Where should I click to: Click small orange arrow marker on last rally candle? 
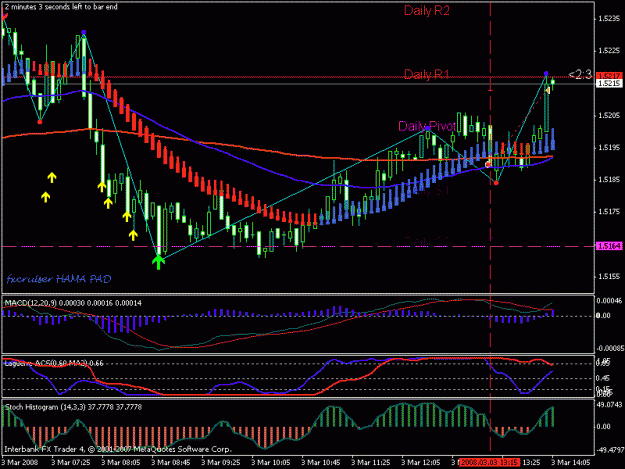(548, 91)
